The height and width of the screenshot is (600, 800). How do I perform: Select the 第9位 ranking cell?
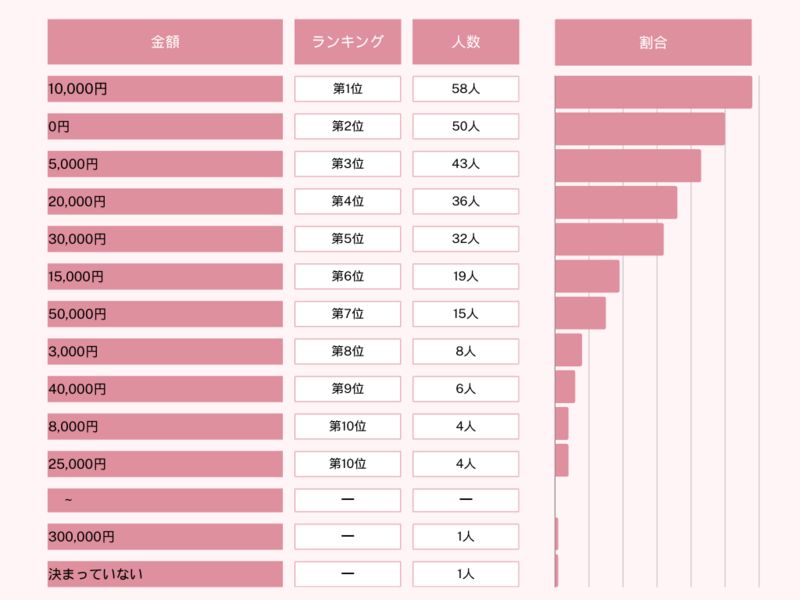[x=347, y=389]
